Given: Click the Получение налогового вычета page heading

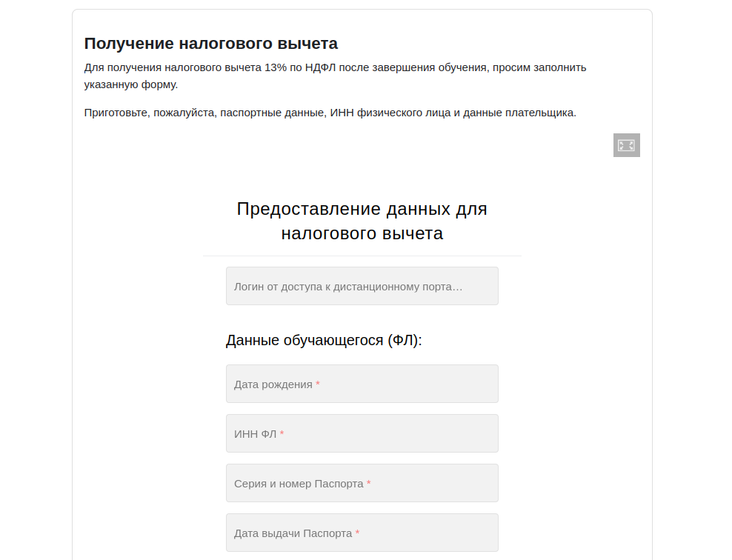Looking at the screenshot, I should [210, 43].
